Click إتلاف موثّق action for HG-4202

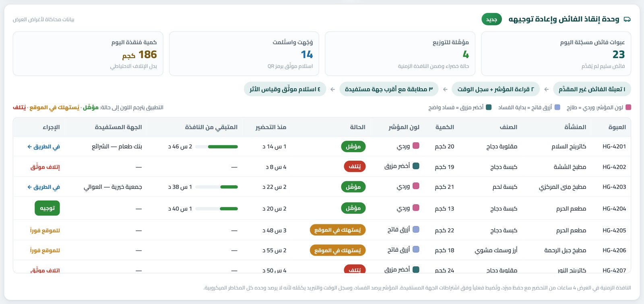pyautogui.click(x=45, y=167)
